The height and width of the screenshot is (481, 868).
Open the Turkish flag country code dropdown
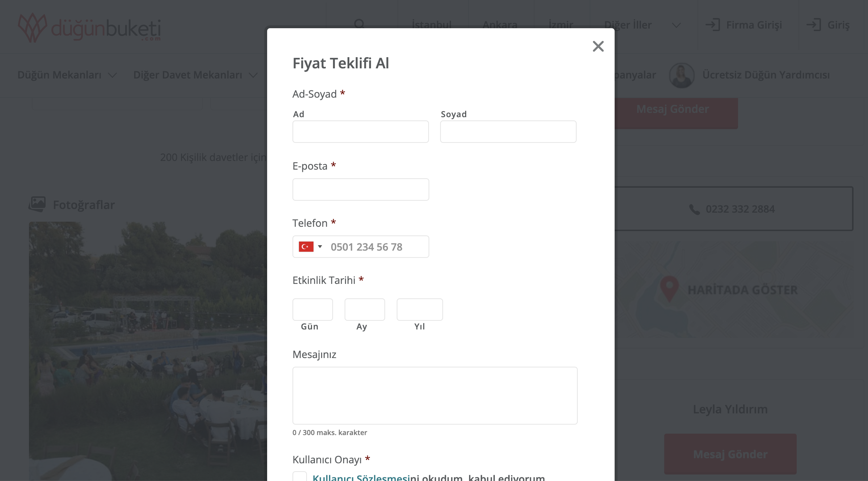[311, 247]
